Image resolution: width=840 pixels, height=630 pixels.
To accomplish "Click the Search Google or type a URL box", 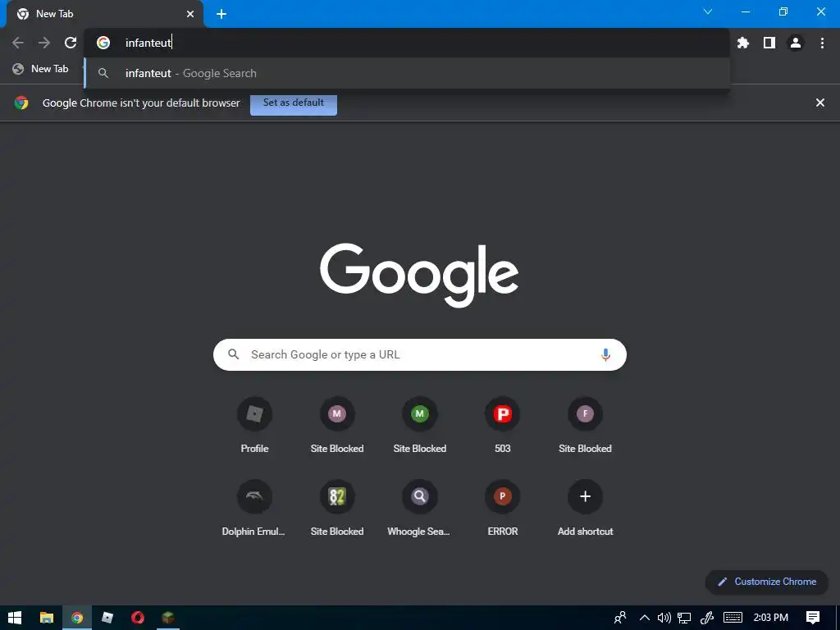I will pyautogui.click(x=419, y=354).
